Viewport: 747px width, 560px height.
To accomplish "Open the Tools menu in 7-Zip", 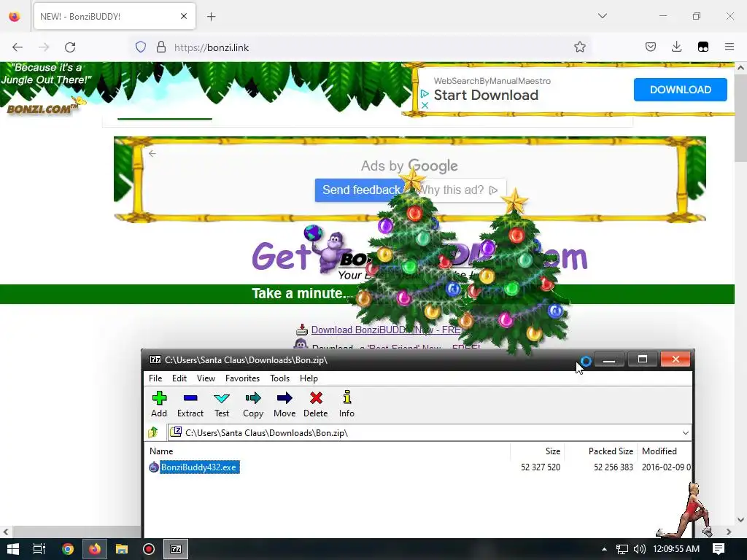I will 279,378.
